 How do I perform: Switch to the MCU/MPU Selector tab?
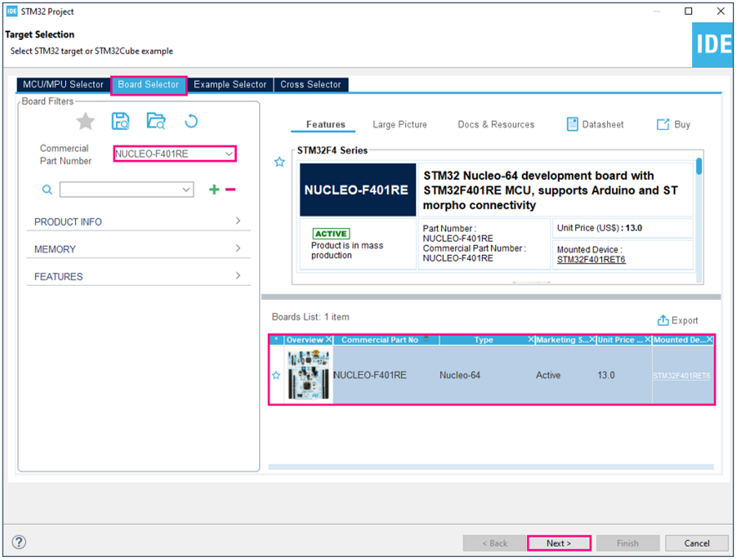(x=63, y=84)
